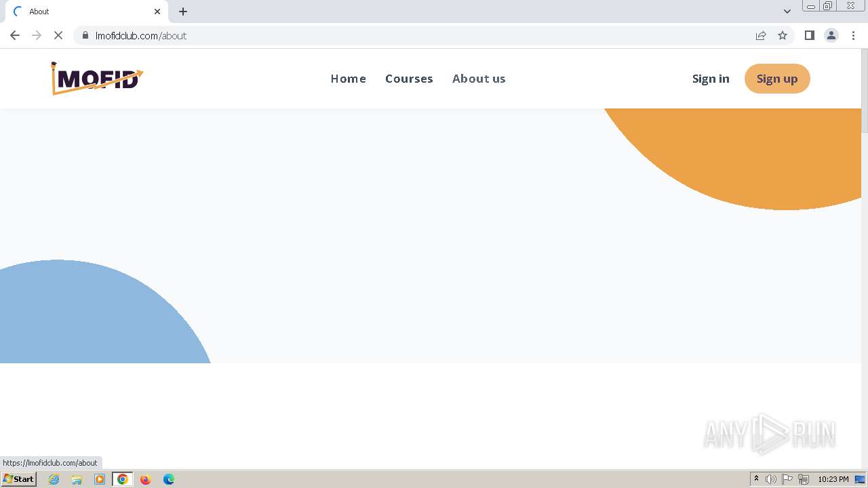The height and width of the screenshot is (488, 868).
Task: Click Show desktop button in tray
Action: click(x=861, y=479)
